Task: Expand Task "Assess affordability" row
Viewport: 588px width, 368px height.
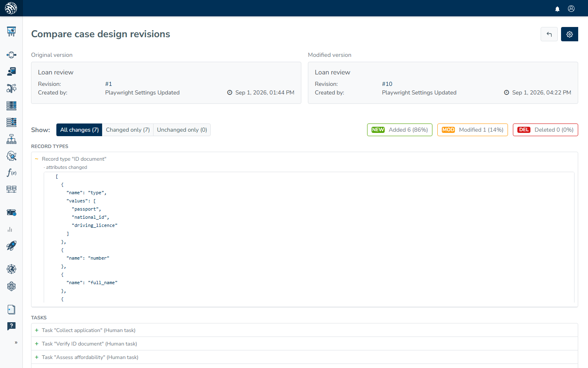Action: (x=305, y=357)
